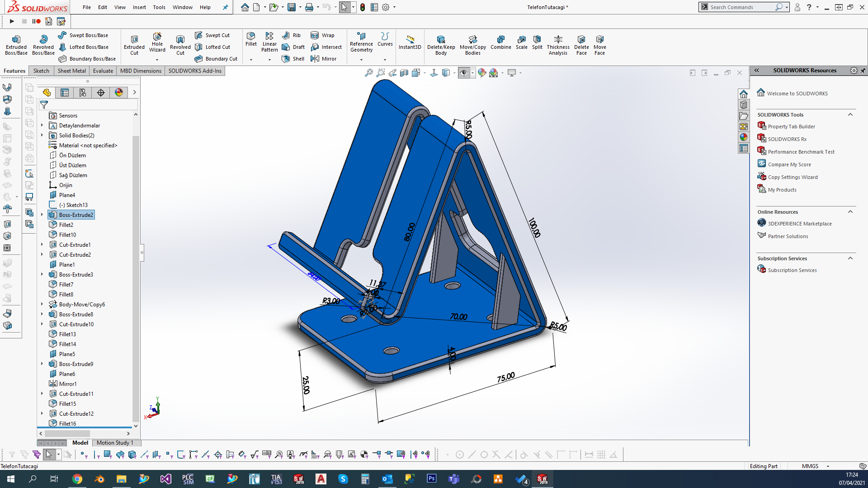Click the Hole Wizard icon
Viewport: 868px width, 488px height.
click(157, 42)
